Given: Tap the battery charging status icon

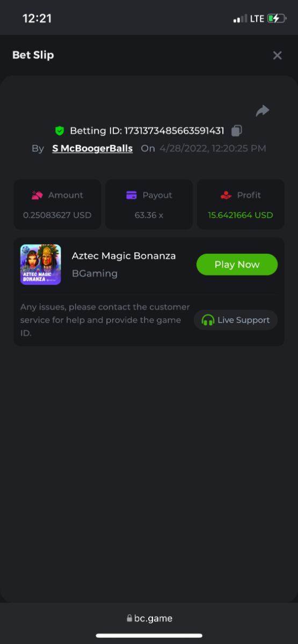Looking at the screenshot, I should tap(277, 19).
